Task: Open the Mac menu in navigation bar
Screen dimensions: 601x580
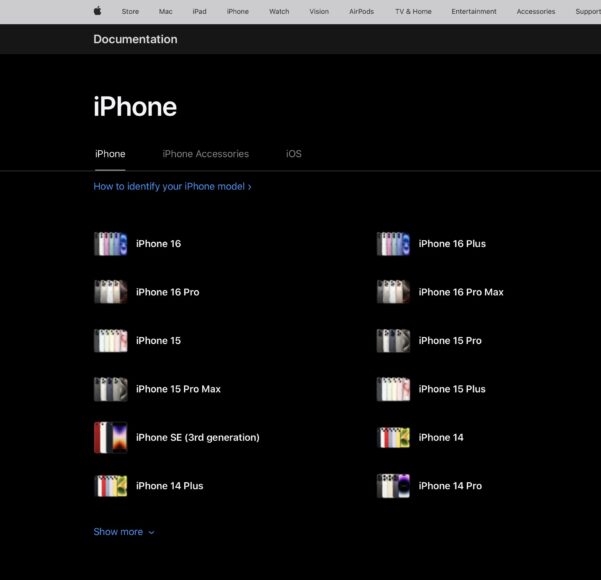Action: click(x=165, y=11)
